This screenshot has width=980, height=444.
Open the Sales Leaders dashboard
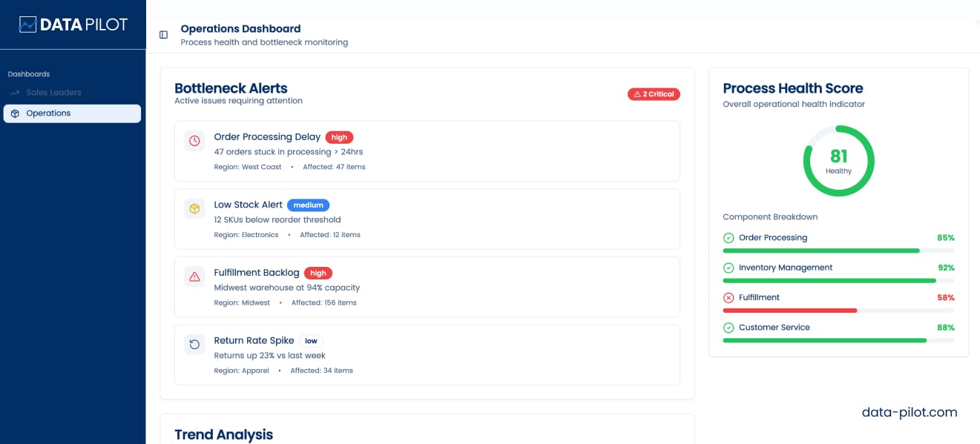pos(53,93)
